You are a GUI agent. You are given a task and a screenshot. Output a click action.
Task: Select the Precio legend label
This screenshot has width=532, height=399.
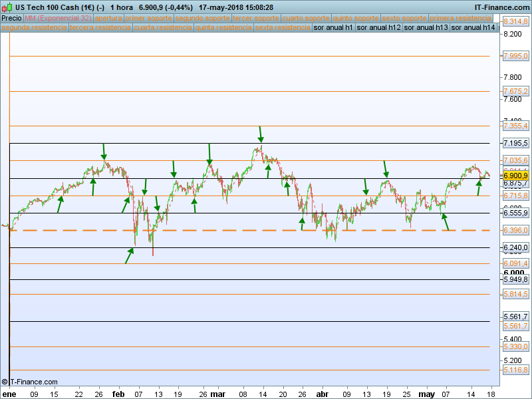click(11, 19)
